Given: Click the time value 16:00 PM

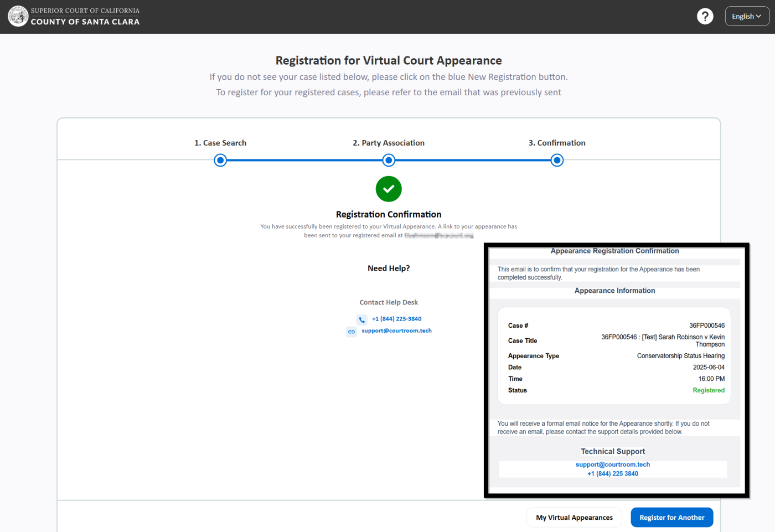Looking at the screenshot, I should tap(711, 379).
